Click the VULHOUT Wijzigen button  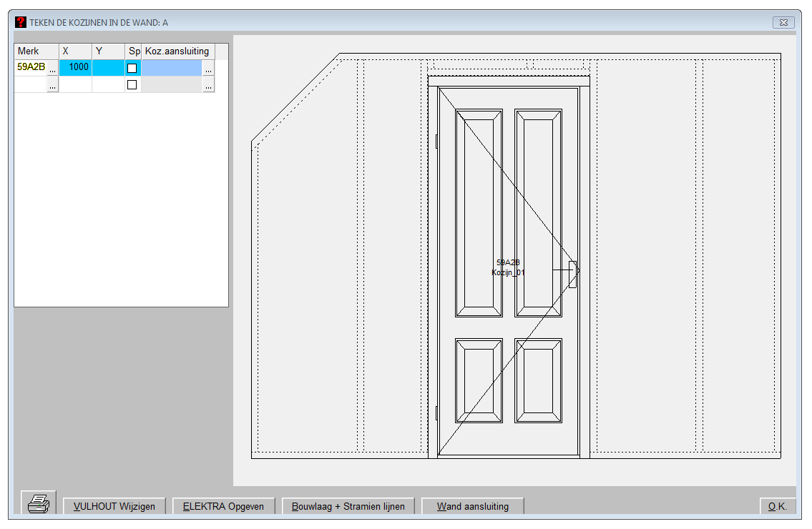(114, 506)
